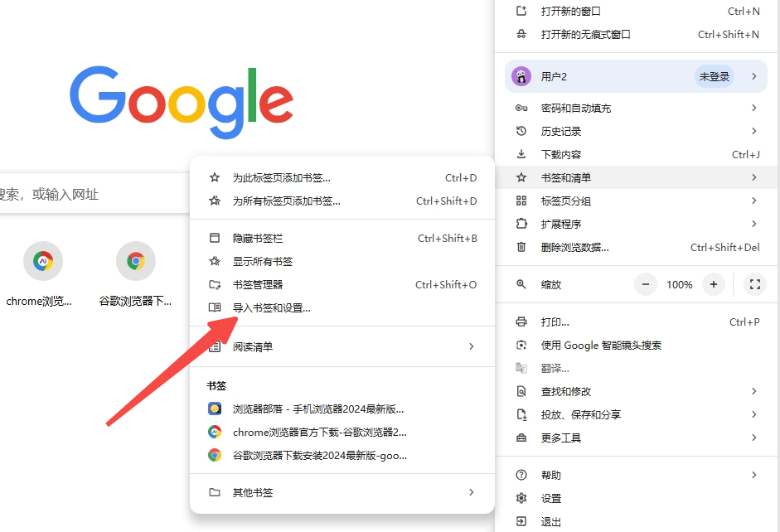Open the chrome浏览 shortcut tile
780x532 pixels.
[39, 275]
